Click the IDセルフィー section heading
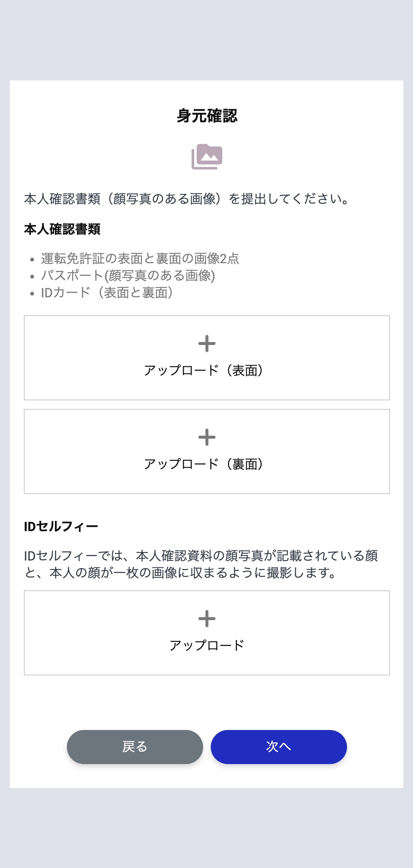Image resolution: width=413 pixels, height=868 pixels. click(61, 526)
